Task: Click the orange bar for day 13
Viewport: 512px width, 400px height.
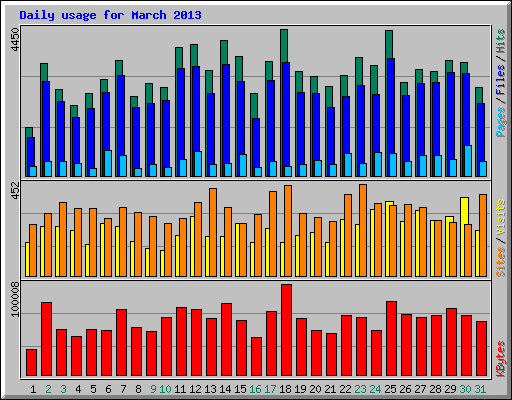Action: coord(213,232)
